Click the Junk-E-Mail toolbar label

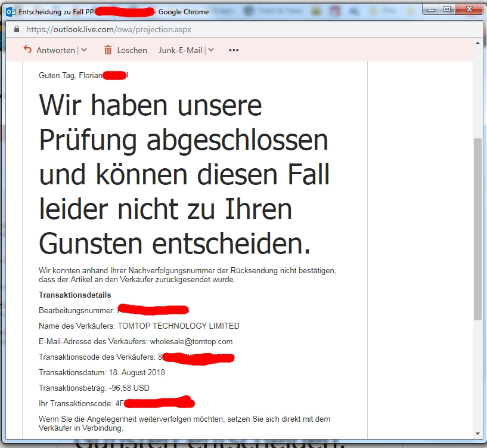180,50
